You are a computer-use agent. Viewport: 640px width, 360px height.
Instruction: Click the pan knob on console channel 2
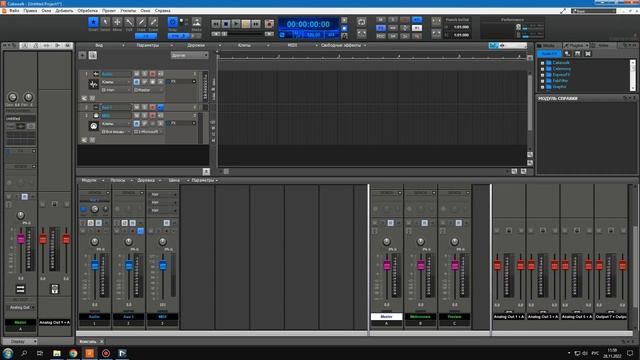(x=129, y=242)
